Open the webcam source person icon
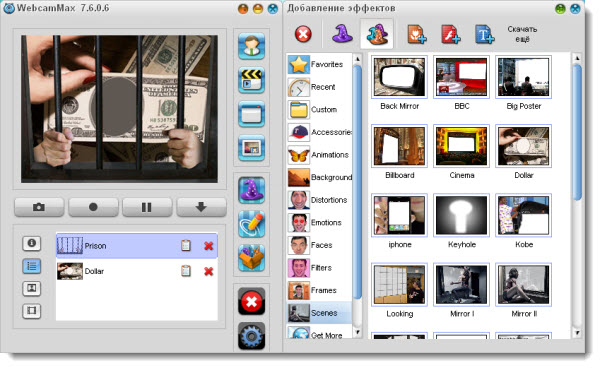Viewport: 600px width, 368px height. click(x=251, y=46)
